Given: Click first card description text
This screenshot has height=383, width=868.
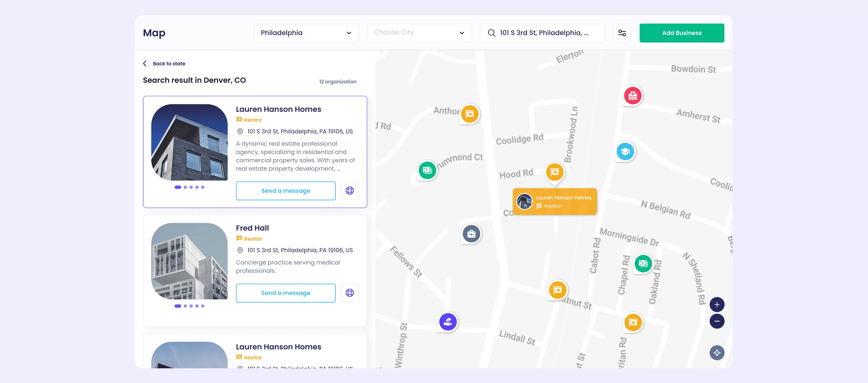Looking at the screenshot, I should click(x=295, y=156).
